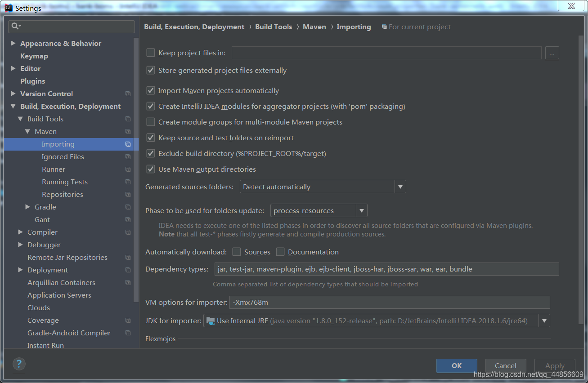The width and height of the screenshot is (588, 383).
Task: Click project-level icon beside Remote Jar Repositories
Action: (128, 258)
